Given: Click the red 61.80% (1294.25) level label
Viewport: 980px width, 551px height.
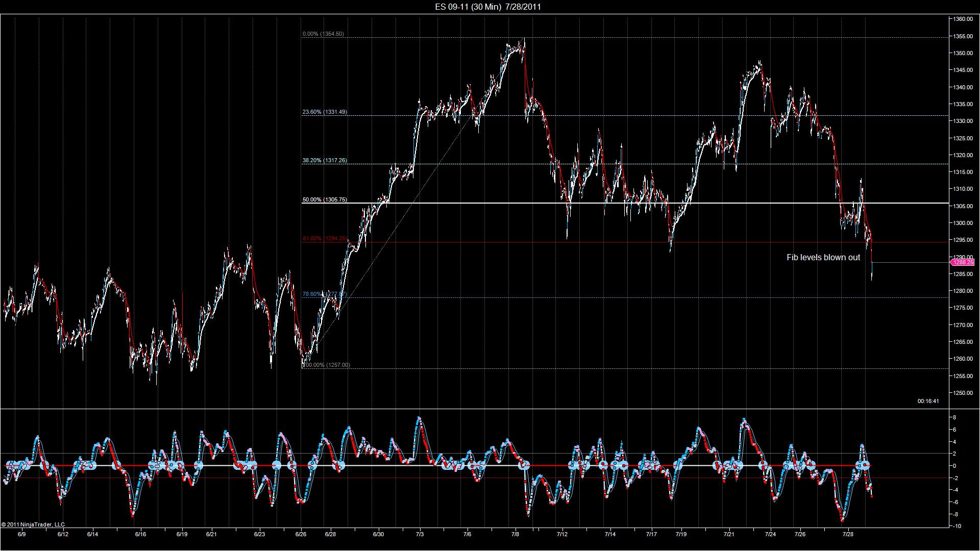Looking at the screenshot, I should (325, 238).
